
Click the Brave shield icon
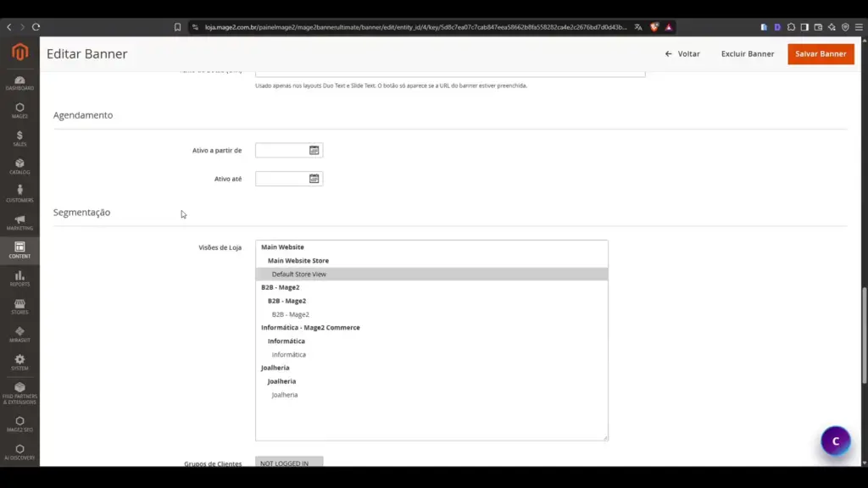(x=654, y=26)
